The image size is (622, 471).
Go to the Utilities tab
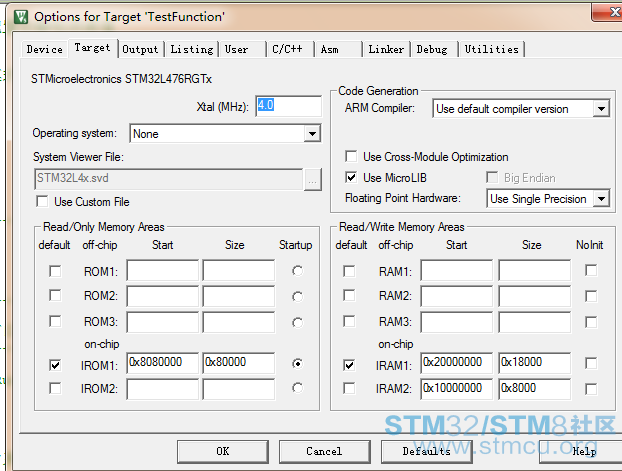click(x=492, y=49)
